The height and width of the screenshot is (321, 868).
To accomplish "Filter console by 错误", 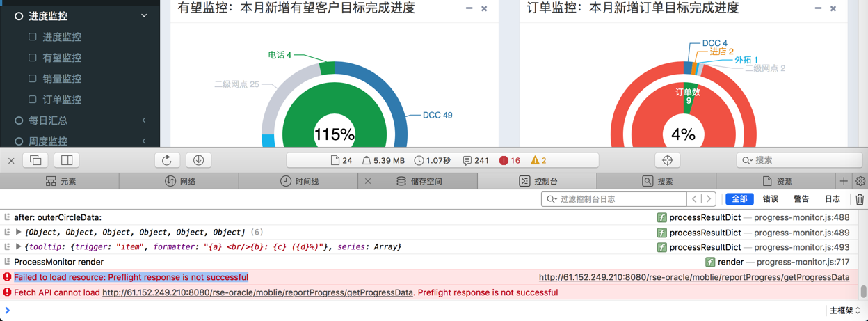I will [x=771, y=199].
